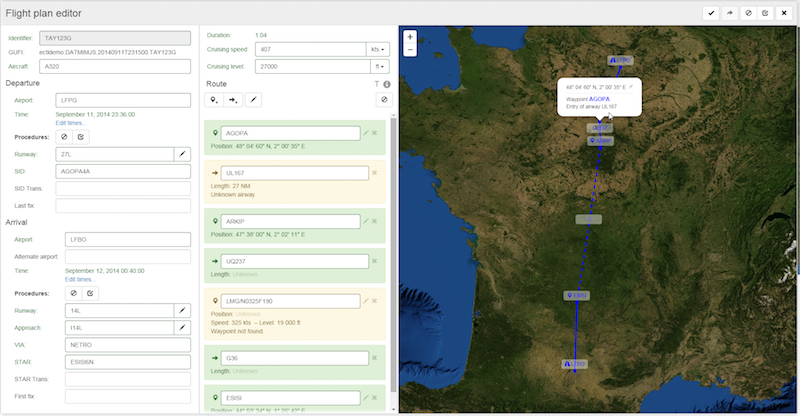Image resolution: width=800 pixels, height=416 pixels.
Task: Edit LMG/N0325F190 waypoint with its pencil icon
Action: point(366,301)
